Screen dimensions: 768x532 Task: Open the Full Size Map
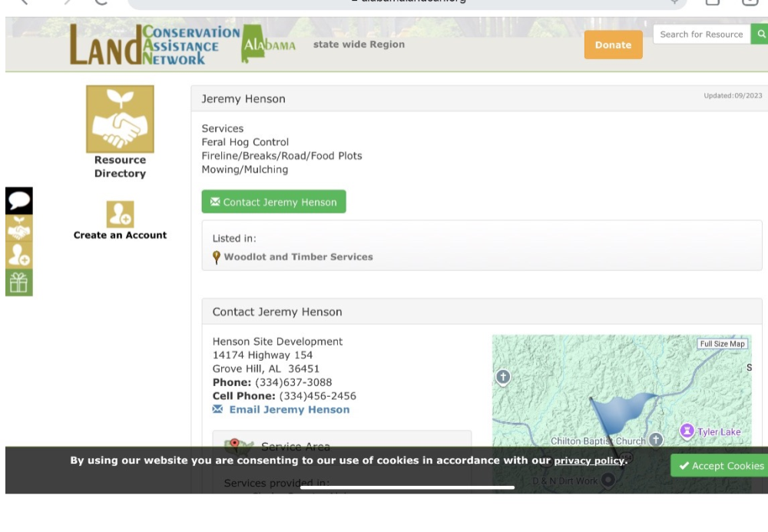[x=722, y=344]
